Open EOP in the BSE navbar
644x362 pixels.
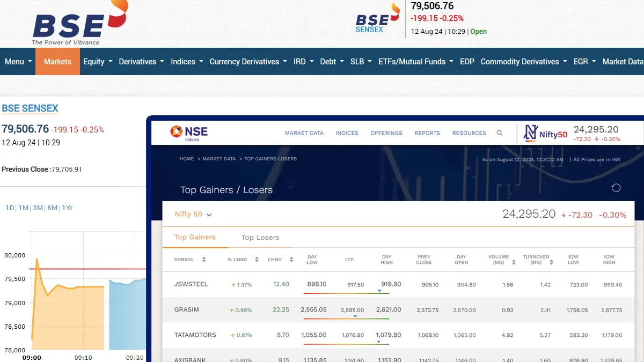(x=467, y=62)
